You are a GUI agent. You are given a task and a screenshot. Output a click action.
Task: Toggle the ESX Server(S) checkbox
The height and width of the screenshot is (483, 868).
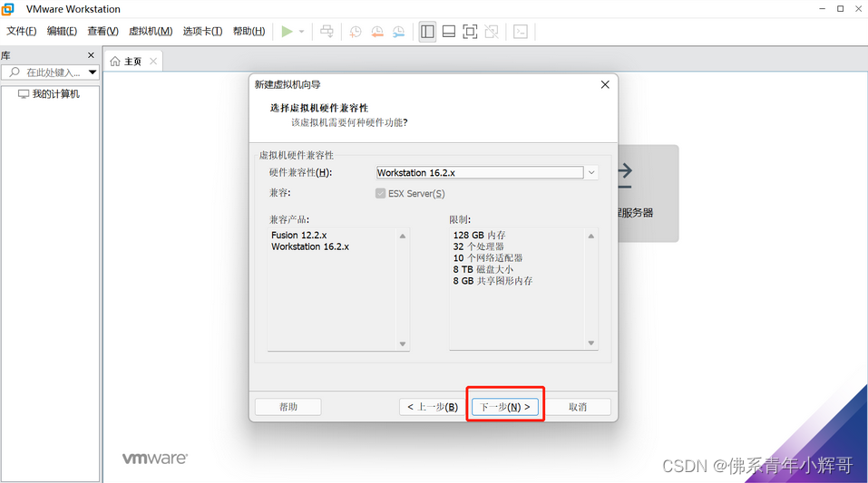(x=380, y=193)
